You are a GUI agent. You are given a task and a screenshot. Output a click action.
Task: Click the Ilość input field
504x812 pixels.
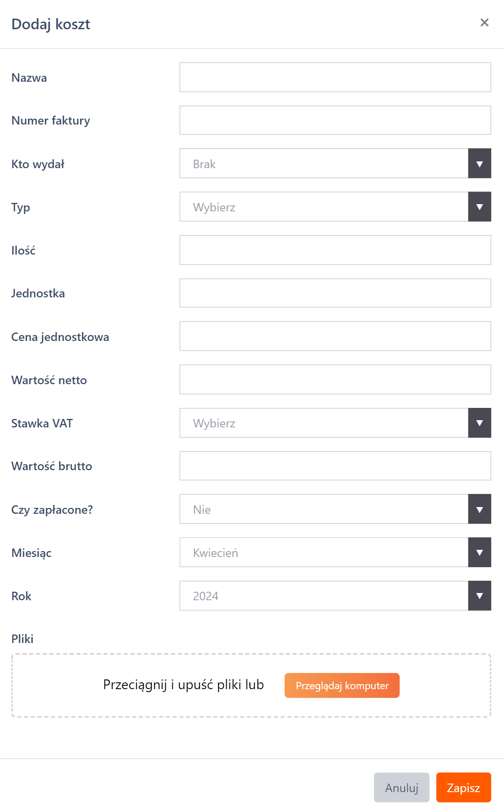click(335, 250)
